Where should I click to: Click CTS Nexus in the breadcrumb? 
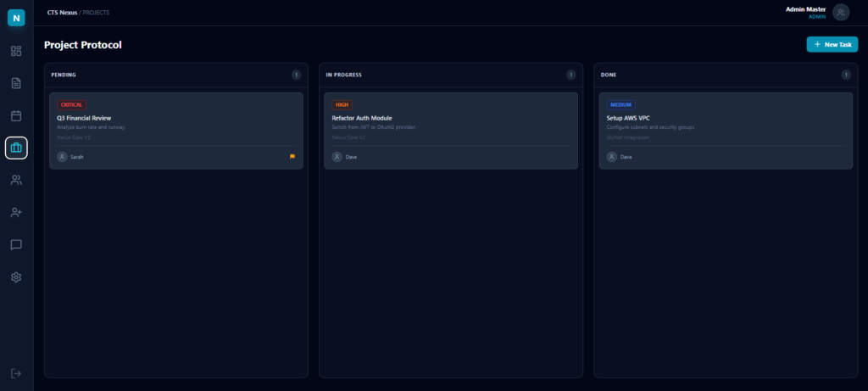(x=62, y=13)
